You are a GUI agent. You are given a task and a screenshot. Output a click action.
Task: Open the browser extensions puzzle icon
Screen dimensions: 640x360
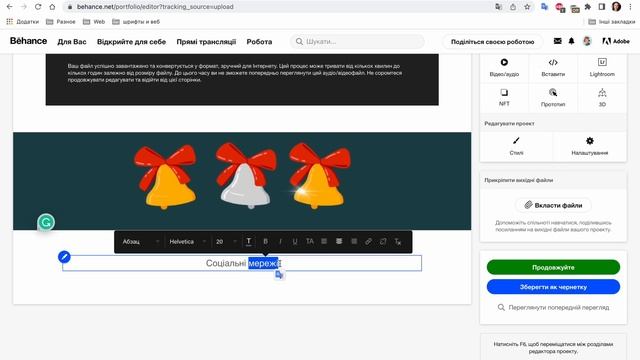coord(588,7)
